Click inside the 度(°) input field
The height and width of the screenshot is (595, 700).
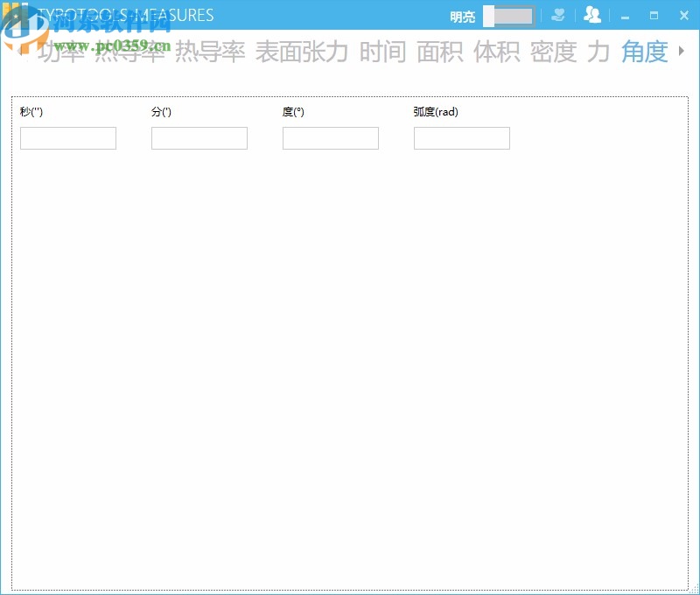pyautogui.click(x=330, y=138)
